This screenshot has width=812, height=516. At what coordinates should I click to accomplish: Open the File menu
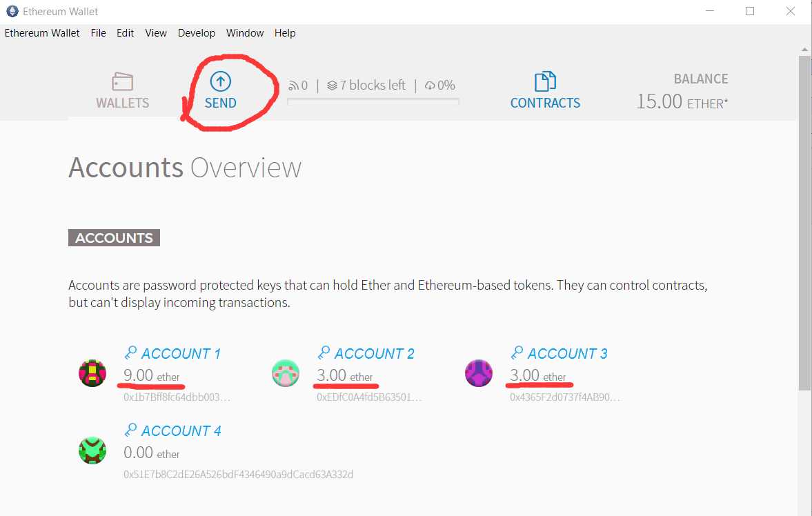click(99, 33)
